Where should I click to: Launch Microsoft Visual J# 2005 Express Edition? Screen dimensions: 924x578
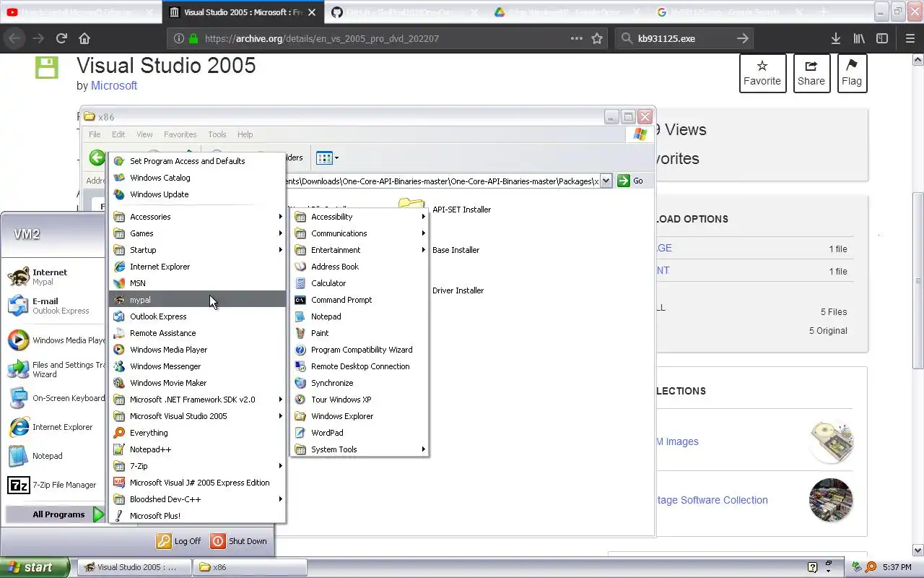point(197,483)
